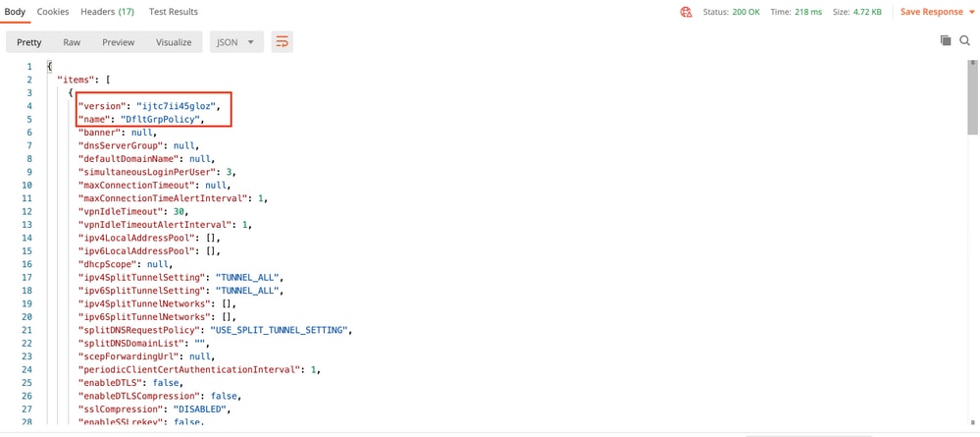
Task: Copy the response body to clipboard
Action: coord(946,41)
